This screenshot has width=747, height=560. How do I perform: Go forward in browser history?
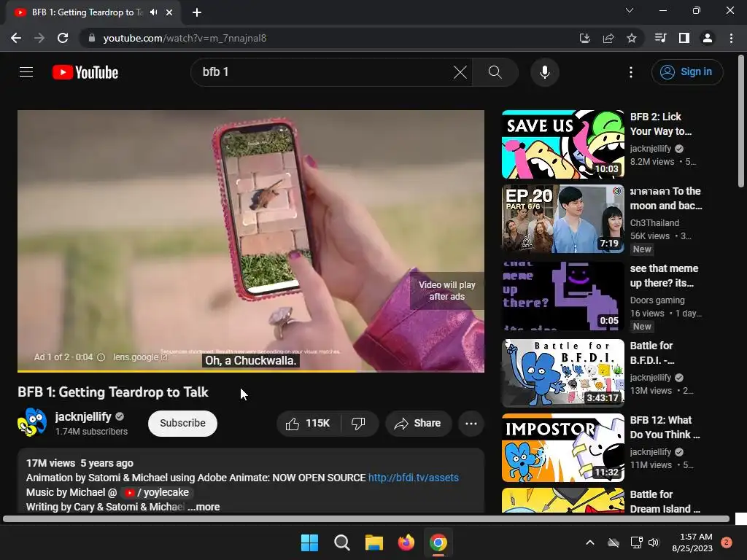click(x=39, y=38)
